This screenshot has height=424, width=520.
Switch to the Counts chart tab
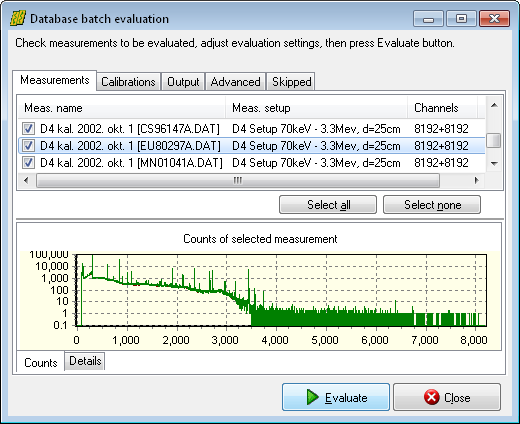[40, 362]
